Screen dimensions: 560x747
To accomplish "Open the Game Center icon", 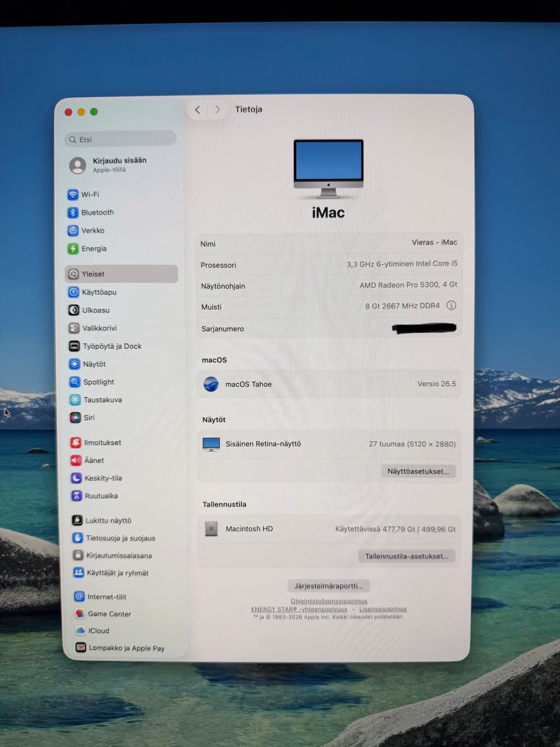I will 79,613.
